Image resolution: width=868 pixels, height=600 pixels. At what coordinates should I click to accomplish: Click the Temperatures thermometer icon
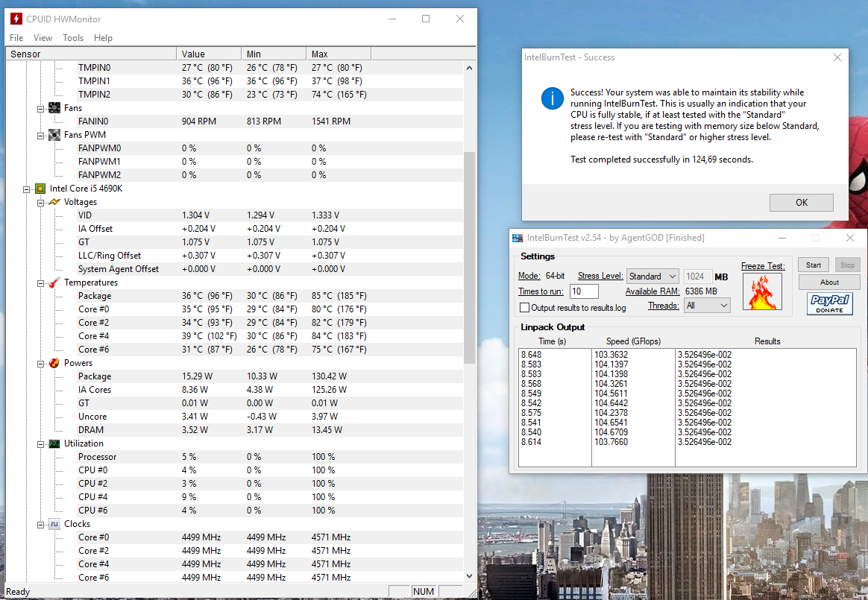point(54,282)
